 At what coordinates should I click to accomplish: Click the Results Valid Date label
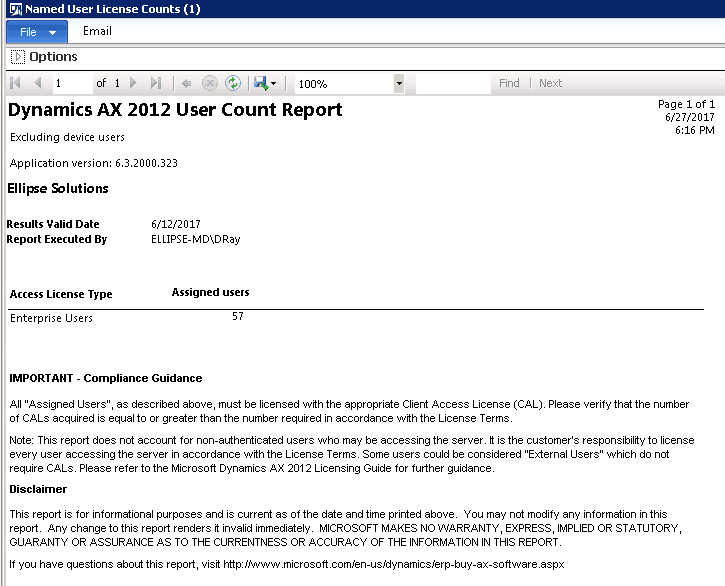click(53, 224)
